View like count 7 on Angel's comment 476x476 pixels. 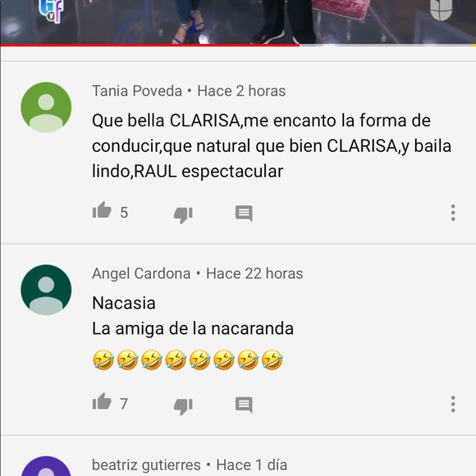[x=124, y=404]
